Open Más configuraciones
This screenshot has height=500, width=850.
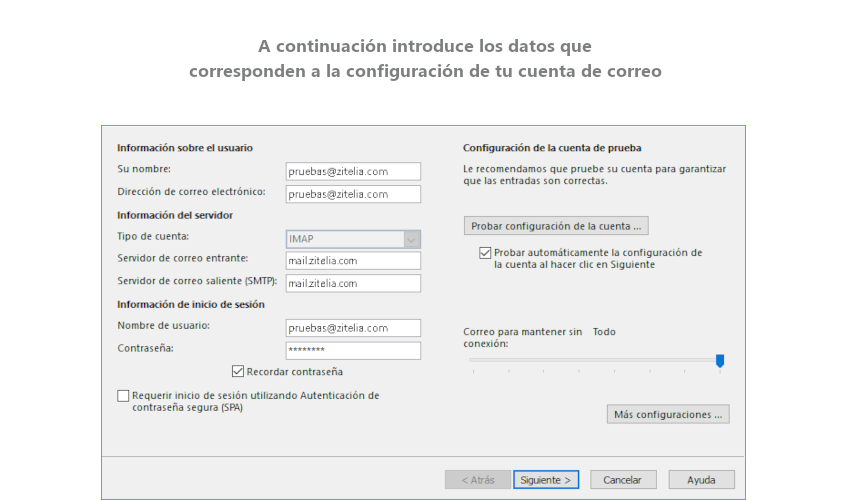click(667, 414)
